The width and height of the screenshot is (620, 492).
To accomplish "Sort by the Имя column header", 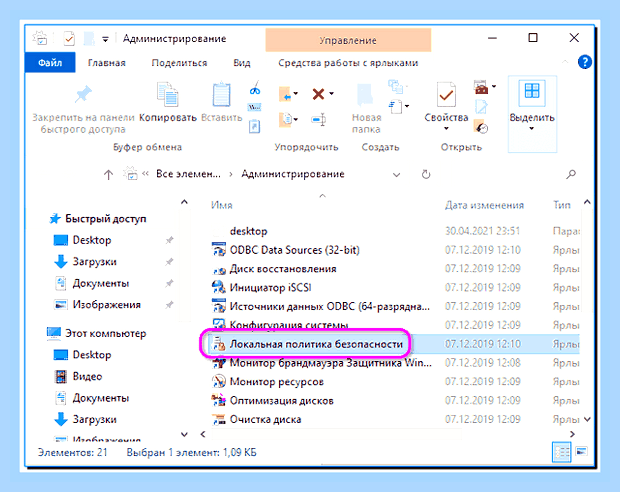I will [221, 205].
